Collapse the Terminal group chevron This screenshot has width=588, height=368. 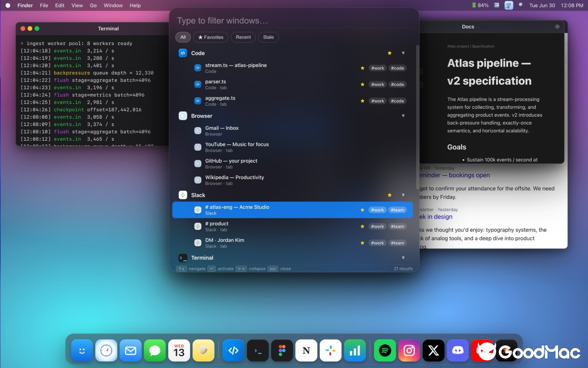click(x=403, y=258)
